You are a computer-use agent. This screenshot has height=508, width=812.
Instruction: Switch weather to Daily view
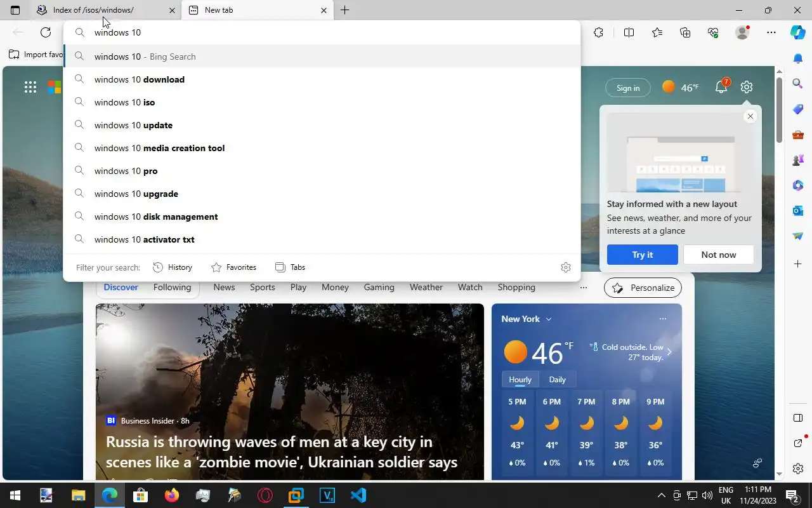[558, 379]
